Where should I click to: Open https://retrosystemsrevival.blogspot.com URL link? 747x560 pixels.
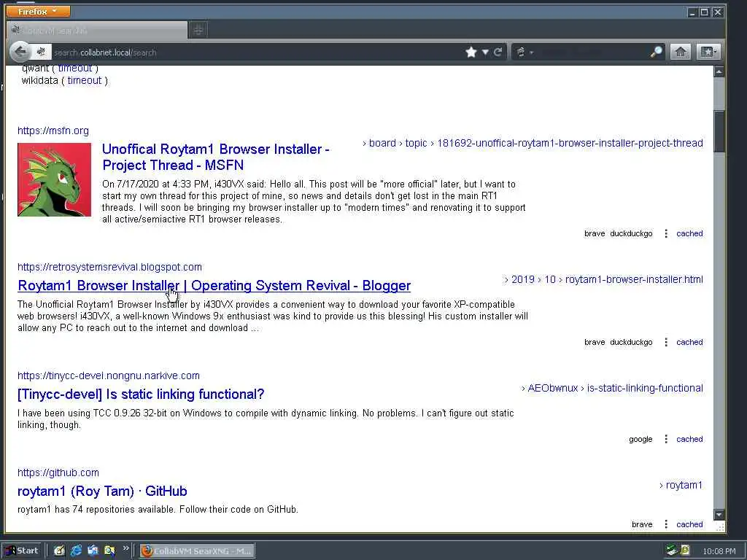tap(109, 267)
